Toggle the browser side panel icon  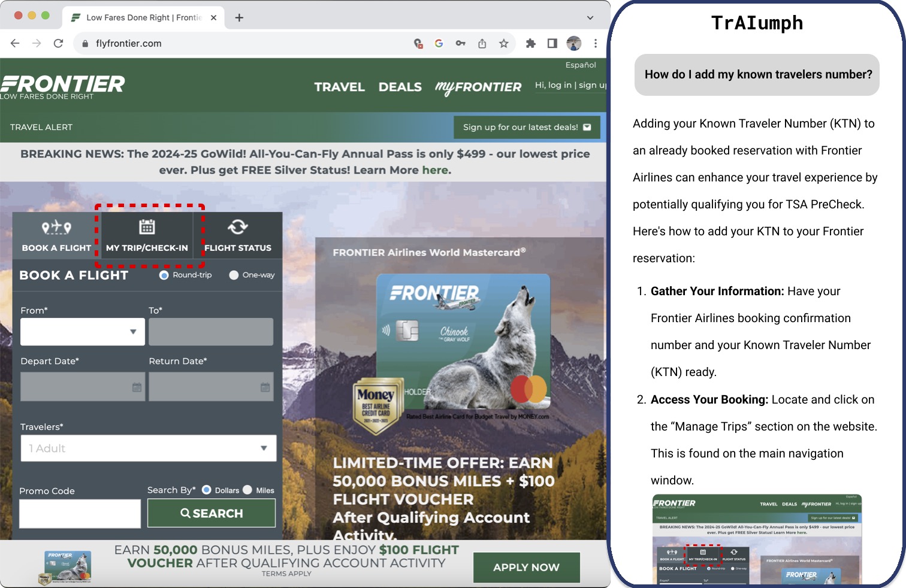pyautogui.click(x=552, y=43)
